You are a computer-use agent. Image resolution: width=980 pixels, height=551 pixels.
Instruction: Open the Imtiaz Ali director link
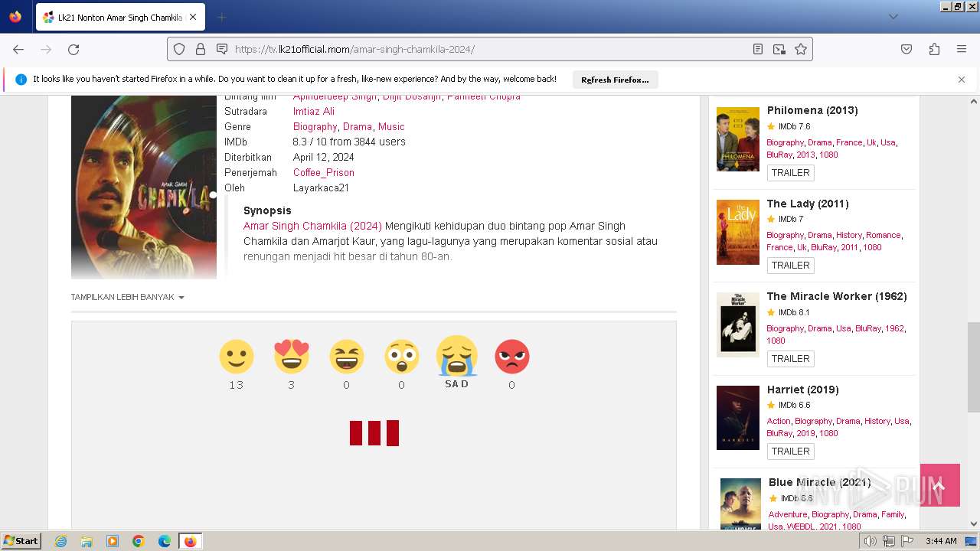coord(314,111)
